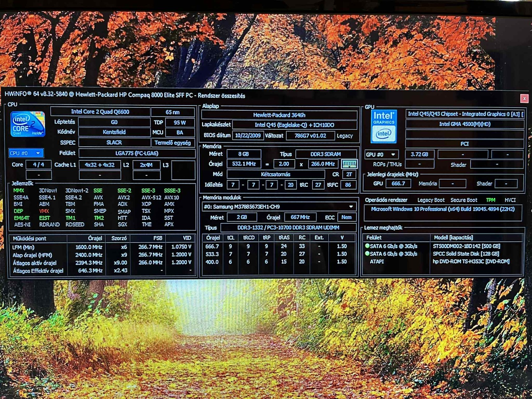Click the "ATAPI" interface entry
This screenshot has width=532, height=399.
pos(376,261)
